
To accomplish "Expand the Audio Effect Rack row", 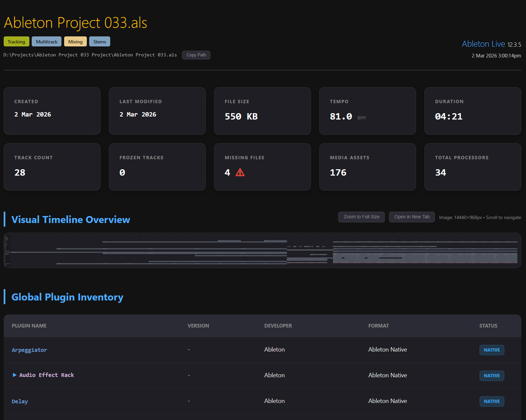I will tap(15, 375).
